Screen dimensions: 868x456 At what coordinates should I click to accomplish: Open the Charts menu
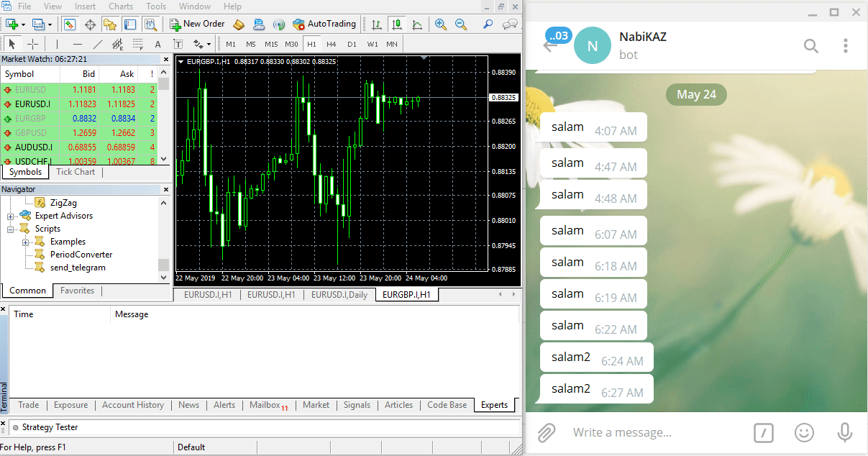coord(119,6)
